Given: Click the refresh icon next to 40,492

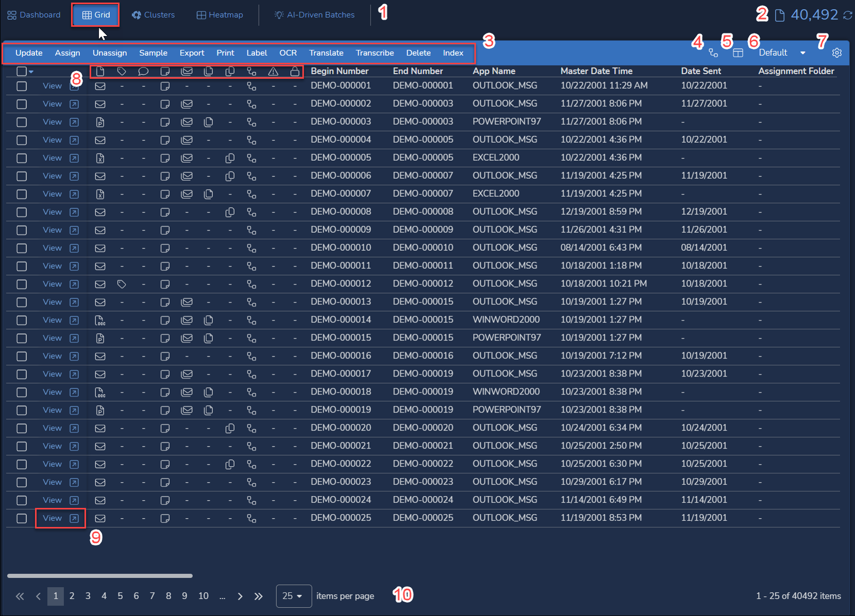Looking at the screenshot, I should (x=847, y=15).
